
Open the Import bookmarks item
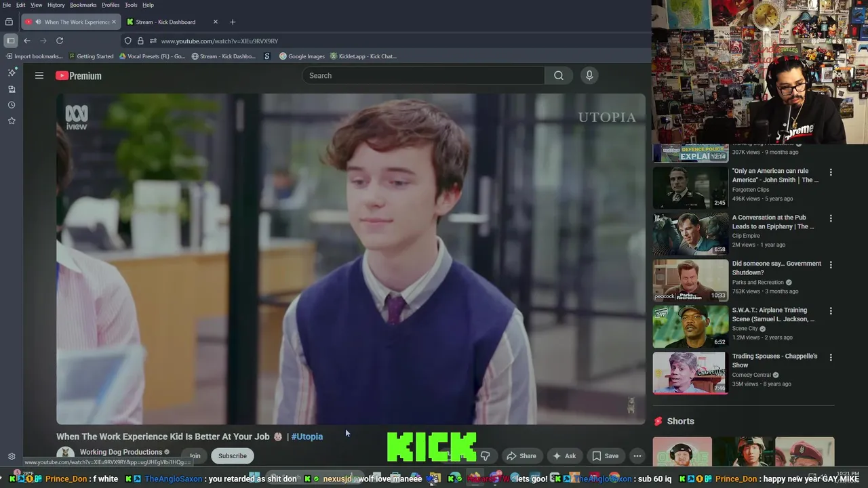click(x=34, y=56)
